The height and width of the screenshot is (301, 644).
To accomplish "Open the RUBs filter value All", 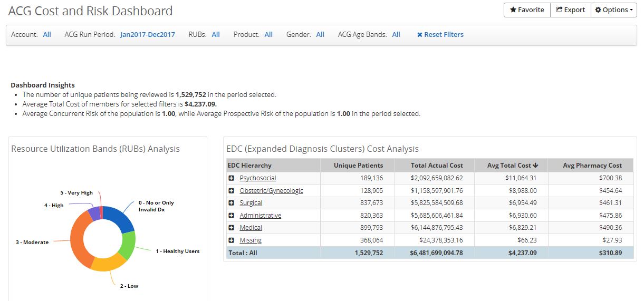I will coord(216,35).
